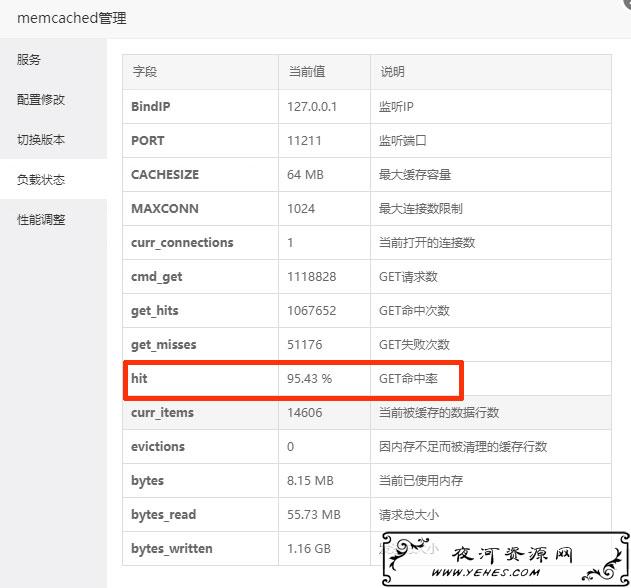The image size is (631, 588).
Task: Select the evictions field name
Action: pyautogui.click(x=158, y=446)
